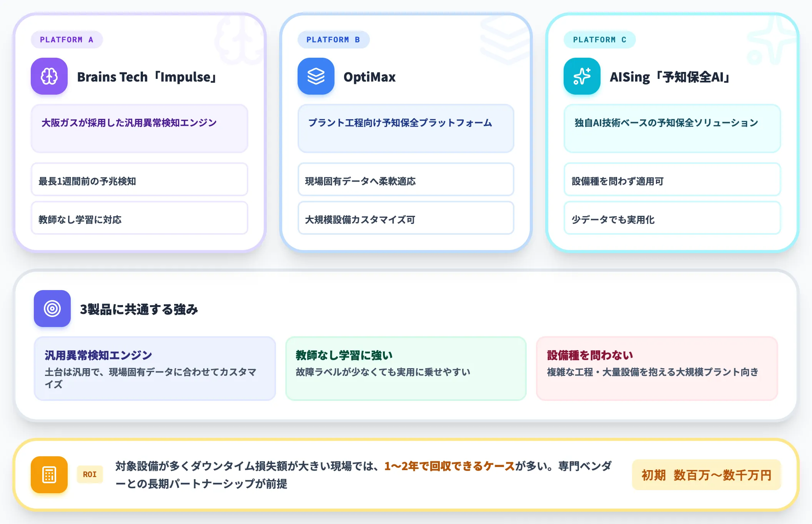
Task: Click the OptiMax heading
Action: [x=369, y=77]
